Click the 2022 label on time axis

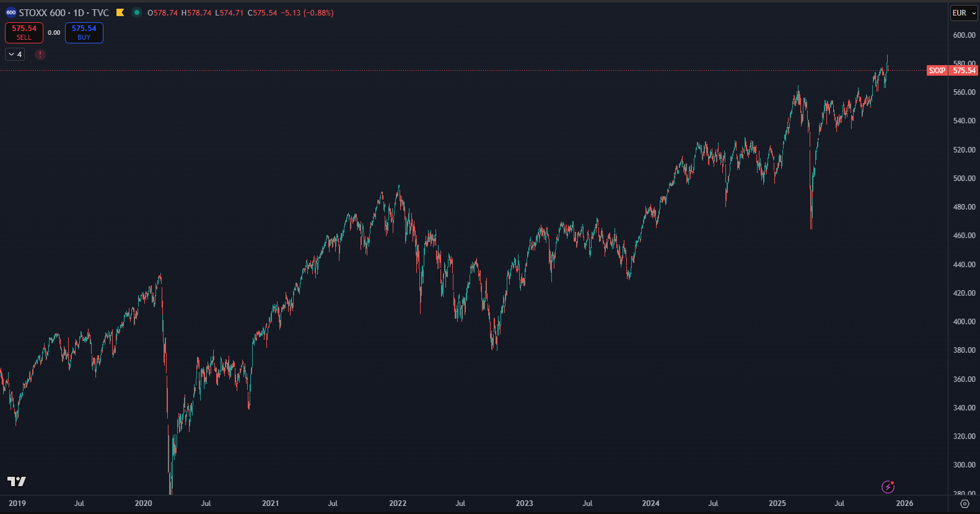click(x=398, y=503)
